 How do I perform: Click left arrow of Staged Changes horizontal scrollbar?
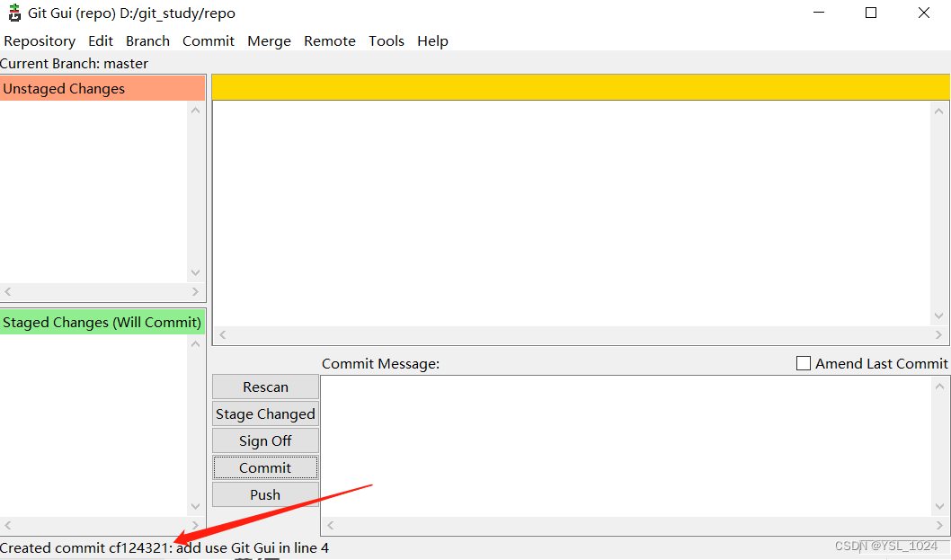point(8,526)
